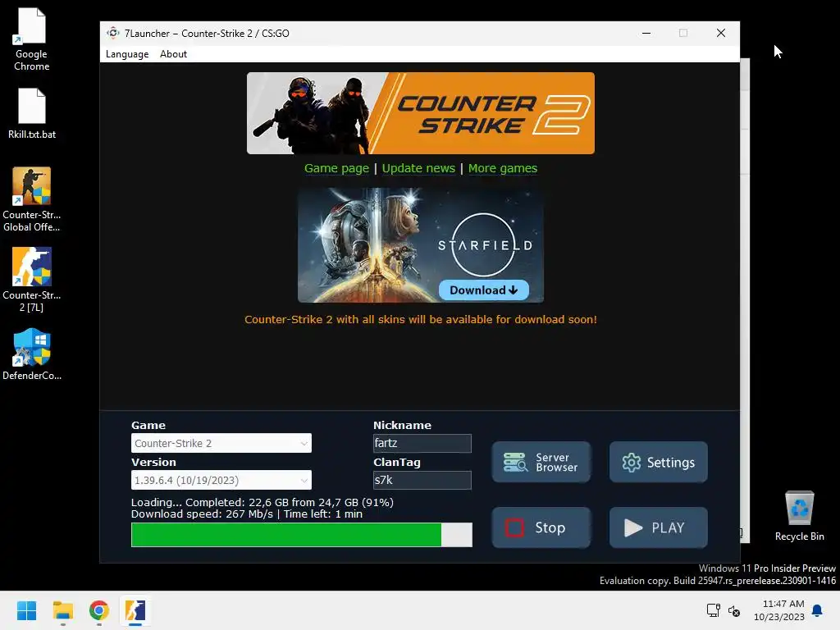Click the green download progress bar
The width and height of the screenshot is (840, 630).
[x=302, y=535]
